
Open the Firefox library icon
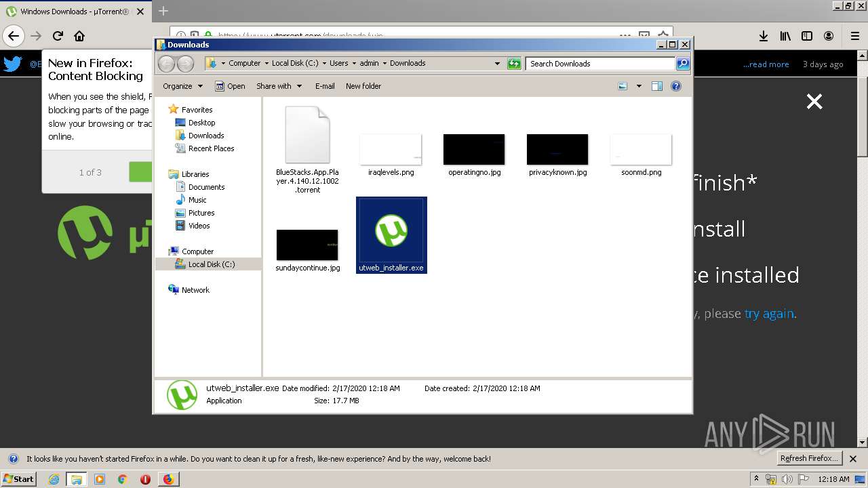tap(785, 36)
